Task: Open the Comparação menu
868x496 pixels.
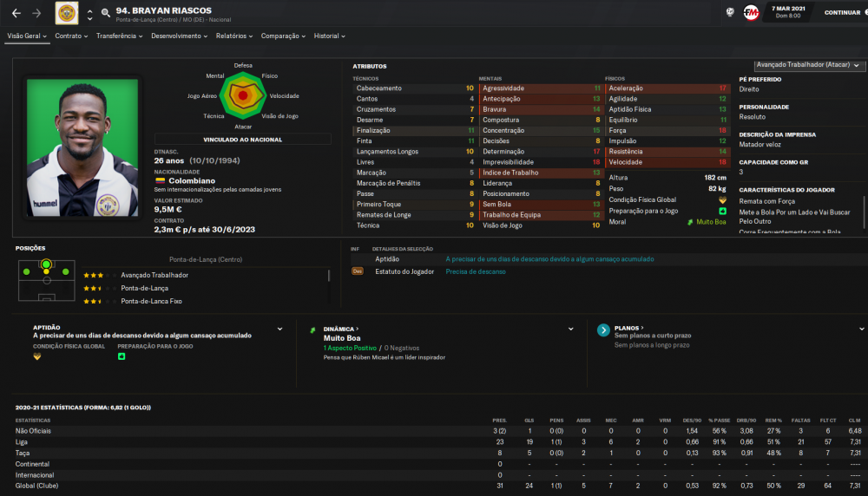Action: click(x=283, y=36)
